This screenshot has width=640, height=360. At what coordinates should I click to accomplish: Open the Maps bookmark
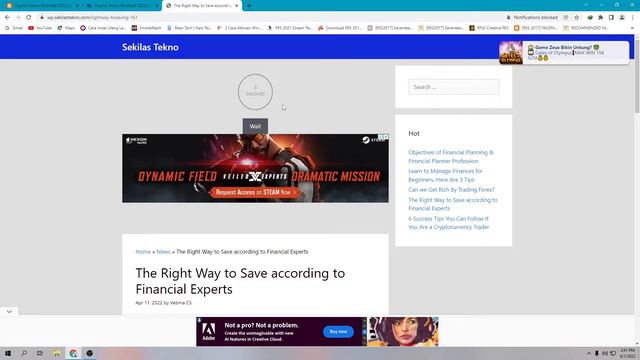66,28
